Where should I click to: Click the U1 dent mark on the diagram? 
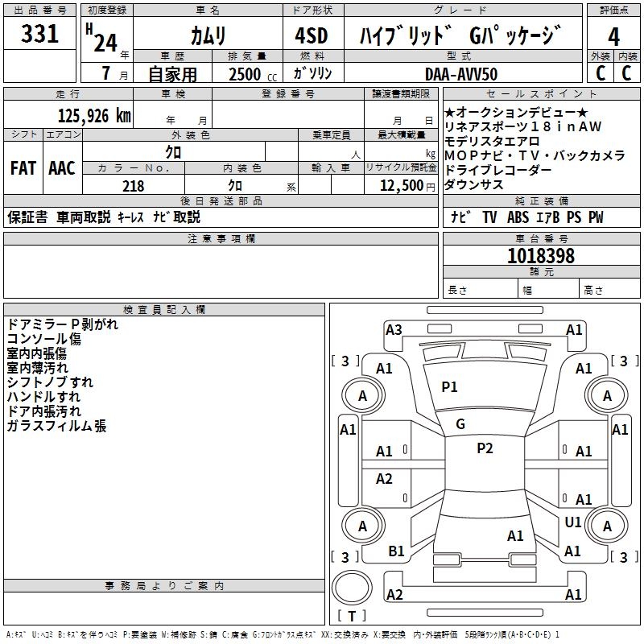pyautogui.click(x=573, y=522)
